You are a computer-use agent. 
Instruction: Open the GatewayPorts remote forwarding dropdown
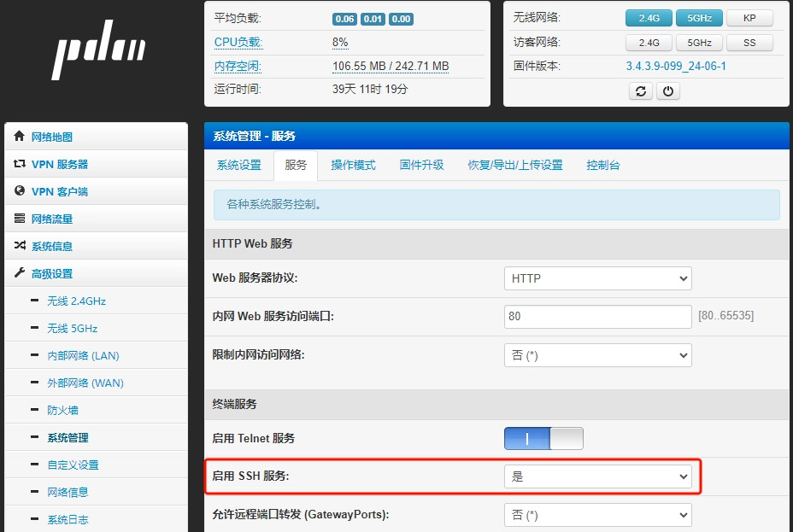pyautogui.click(x=597, y=515)
